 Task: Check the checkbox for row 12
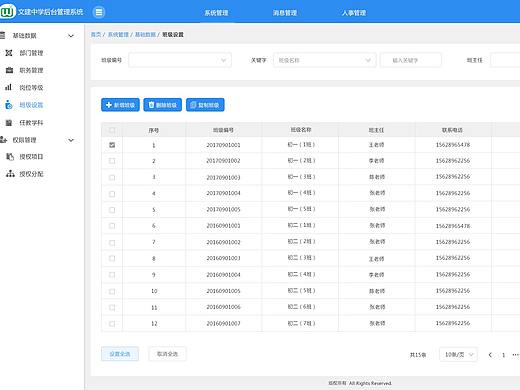click(x=112, y=324)
